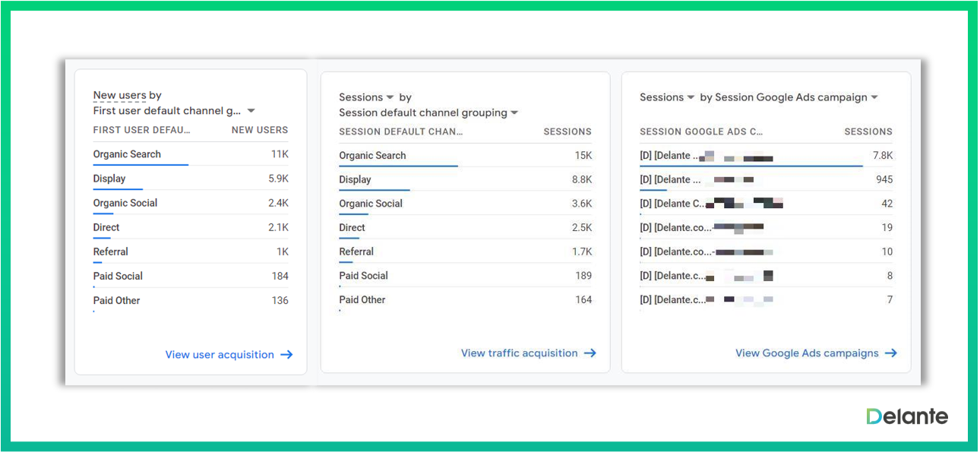980x452 pixels.
Task: Select Organic Search row in New users card
Action: click(x=191, y=154)
